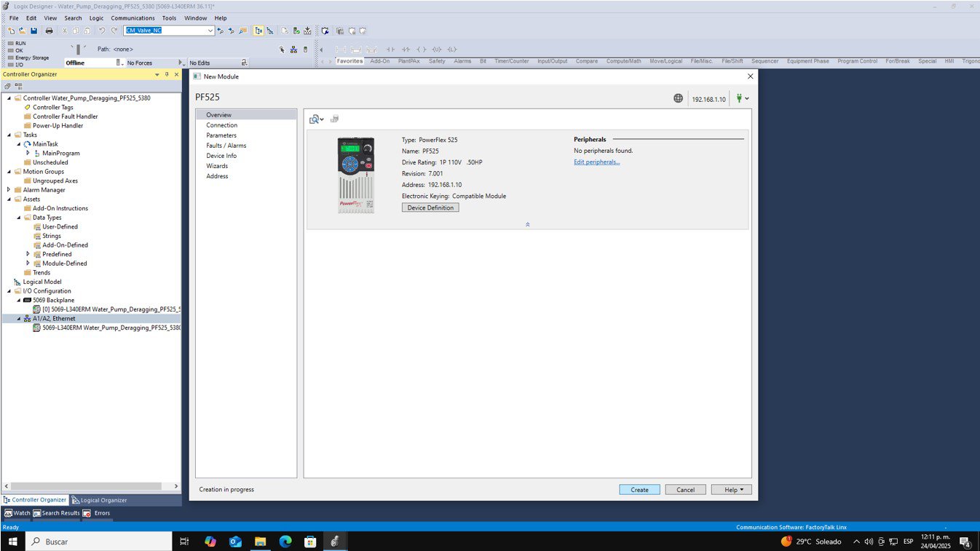Open the Offline controller status dropdown
Image resolution: width=980 pixels, height=551 pixels.
121,63
